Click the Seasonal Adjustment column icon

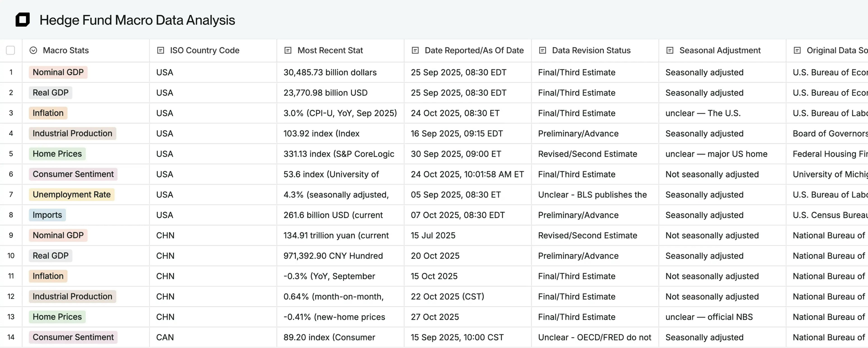tap(670, 50)
